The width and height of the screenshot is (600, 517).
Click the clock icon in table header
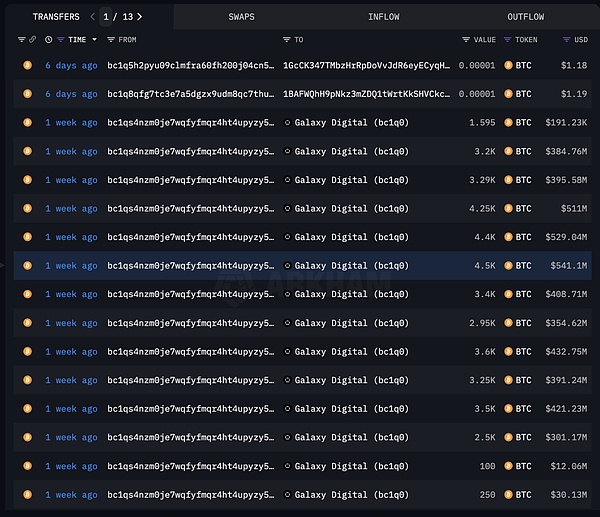(x=48, y=40)
